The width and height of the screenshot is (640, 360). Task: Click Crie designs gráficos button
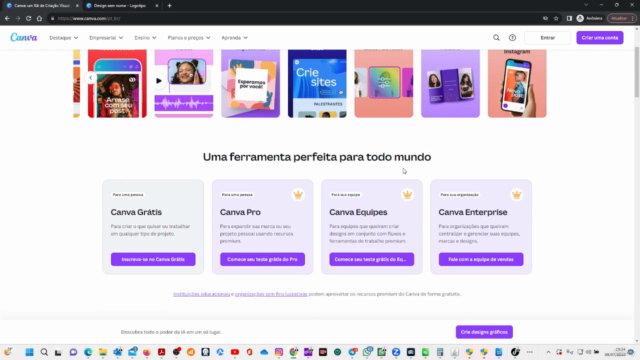484,332
